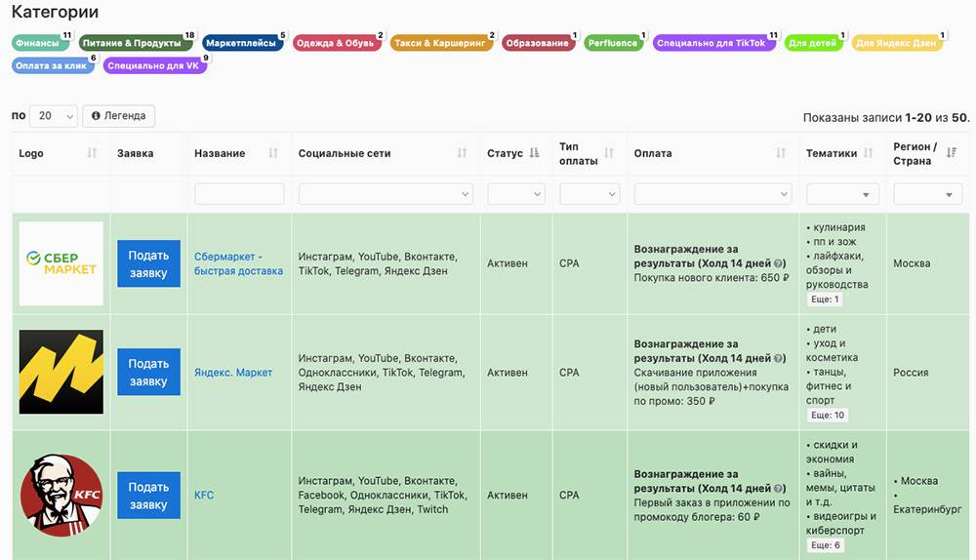Viewport: 976px width, 560px height.
Task: Click the hold info icon in Сбермаркет row
Action: 778,263
